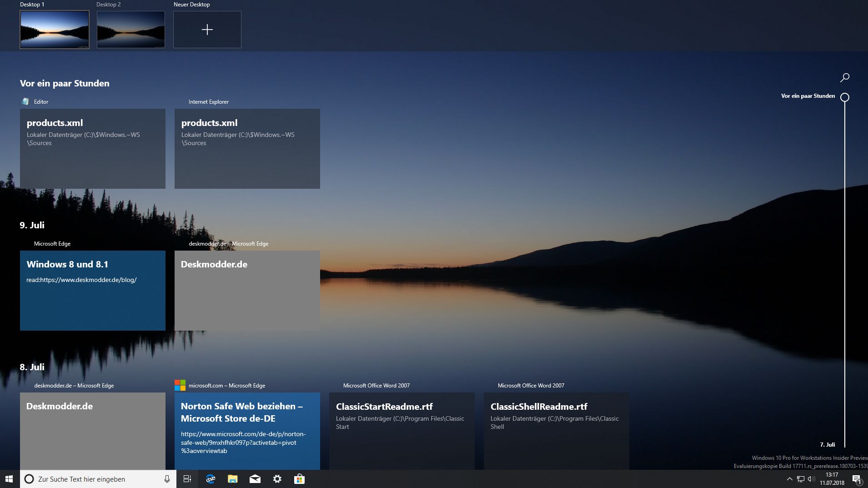Click the microphone icon in search box
This screenshot has width=868, height=488.
pos(167,479)
